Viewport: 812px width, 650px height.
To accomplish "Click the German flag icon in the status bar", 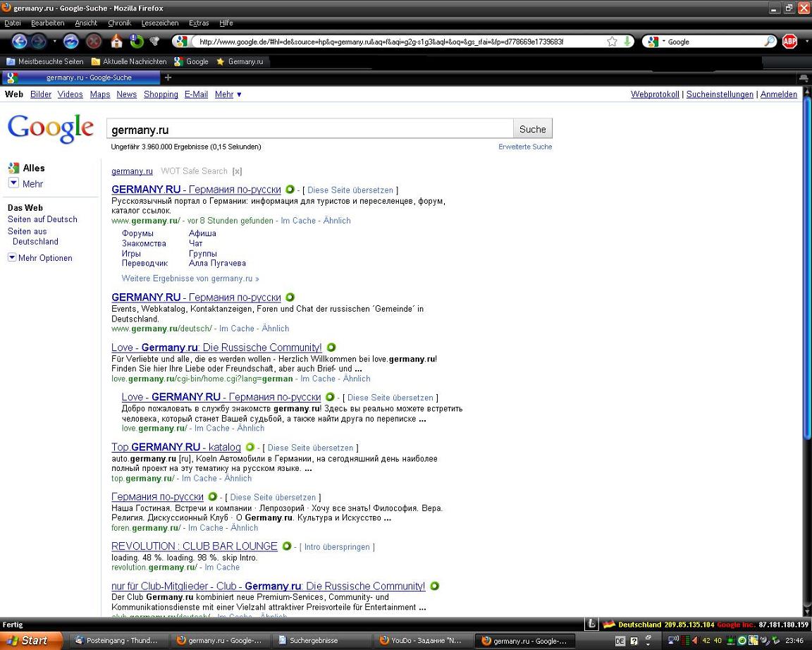I will [608, 625].
